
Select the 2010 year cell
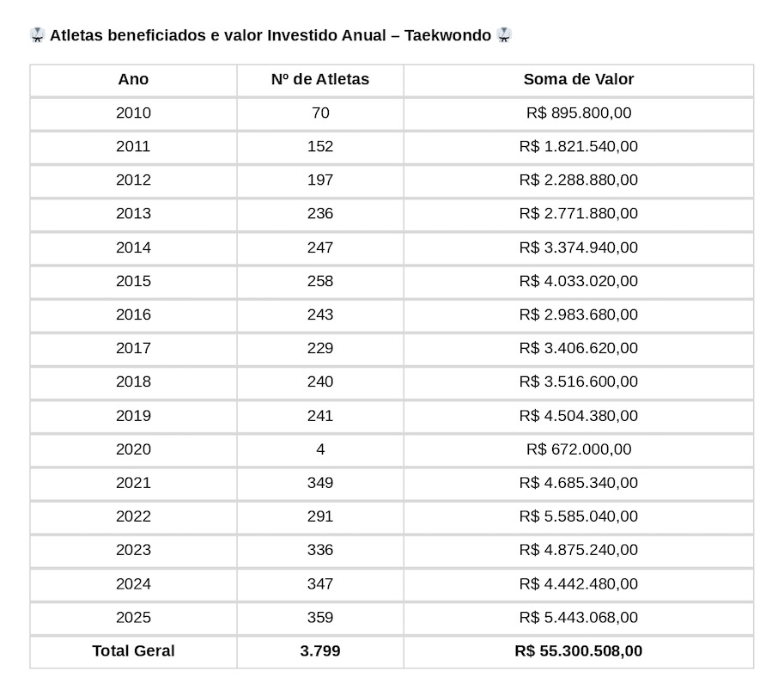click(x=133, y=113)
